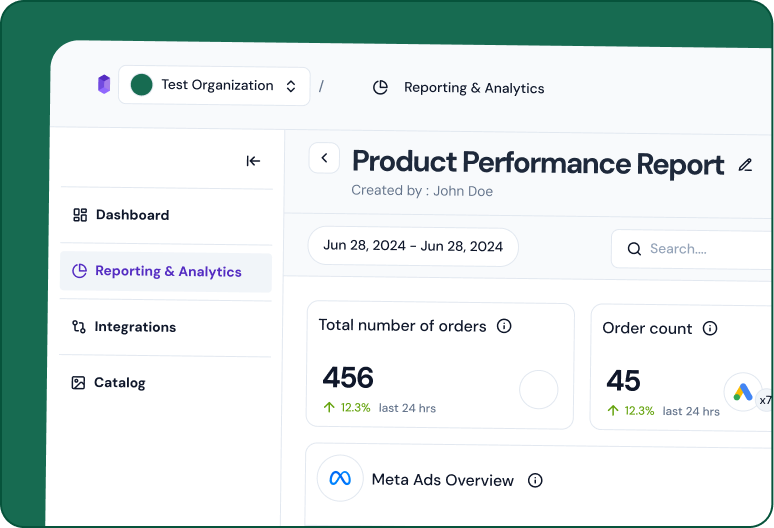Open Catalog in the sidebar
Image resolution: width=774 pixels, height=528 pixels.
pos(165,382)
